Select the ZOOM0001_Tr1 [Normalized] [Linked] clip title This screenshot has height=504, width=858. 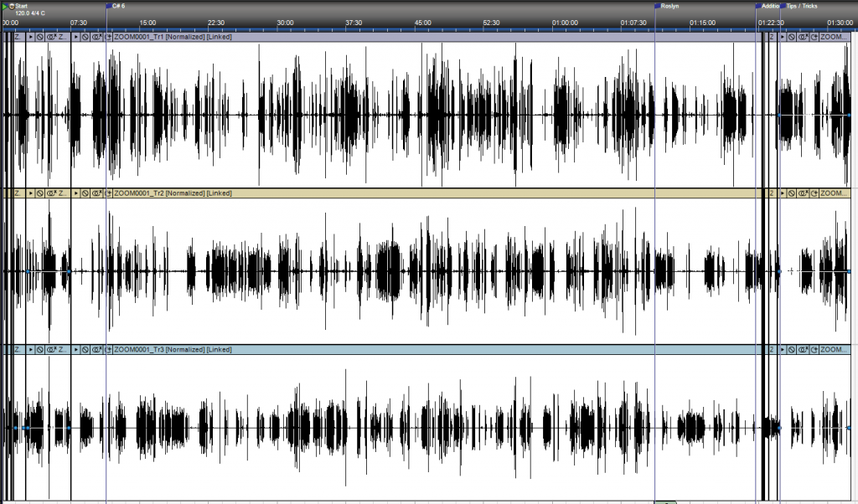point(173,37)
